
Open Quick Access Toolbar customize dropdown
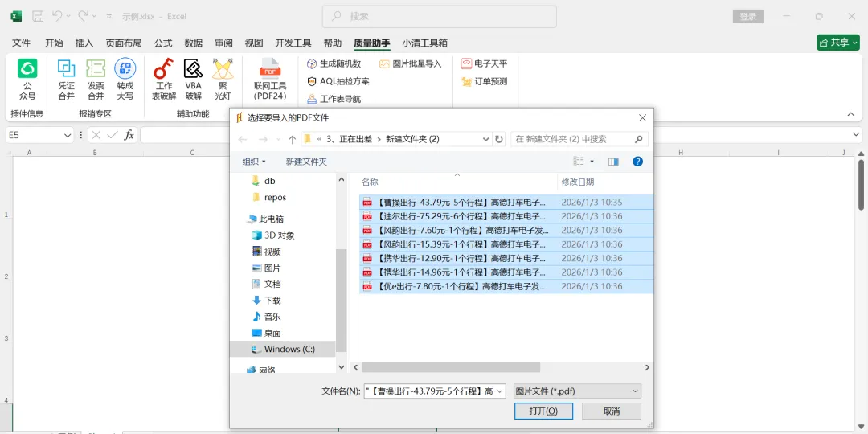point(109,17)
